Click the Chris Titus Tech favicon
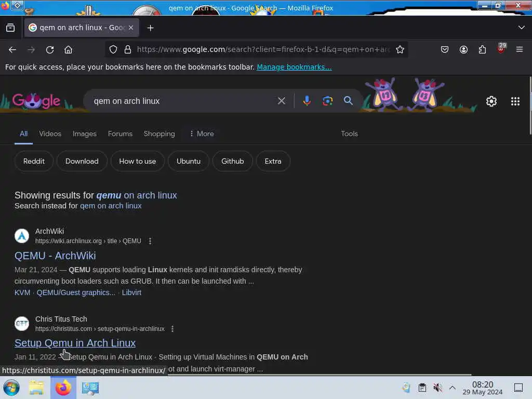The width and height of the screenshot is (532, 399). point(22,323)
